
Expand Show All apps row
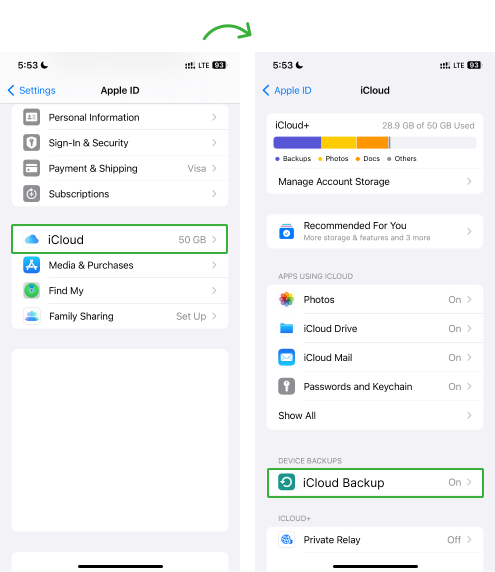[375, 416]
